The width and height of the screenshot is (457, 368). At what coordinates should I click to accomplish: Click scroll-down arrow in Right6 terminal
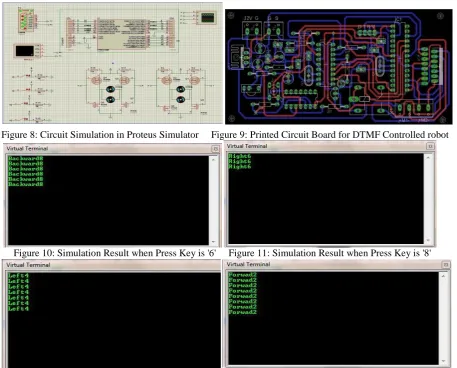(428, 240)
